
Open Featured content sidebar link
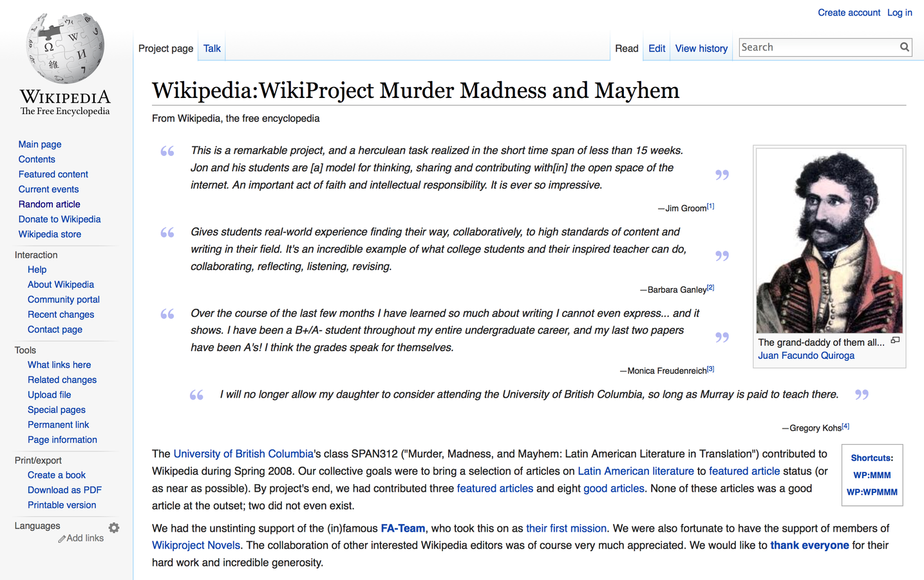(x=53, y=174)
